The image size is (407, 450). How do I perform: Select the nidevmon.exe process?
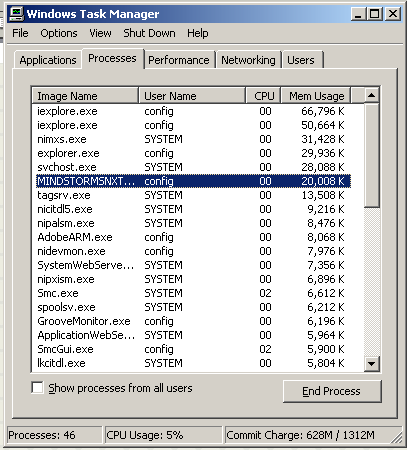pyautogui.click(x=193, y=251)
